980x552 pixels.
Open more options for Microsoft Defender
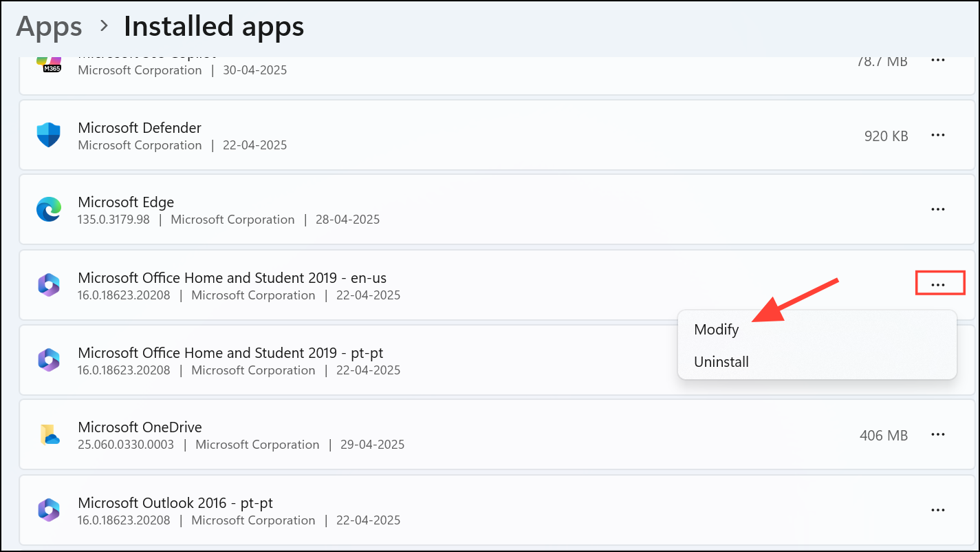(x=938, y=136)
